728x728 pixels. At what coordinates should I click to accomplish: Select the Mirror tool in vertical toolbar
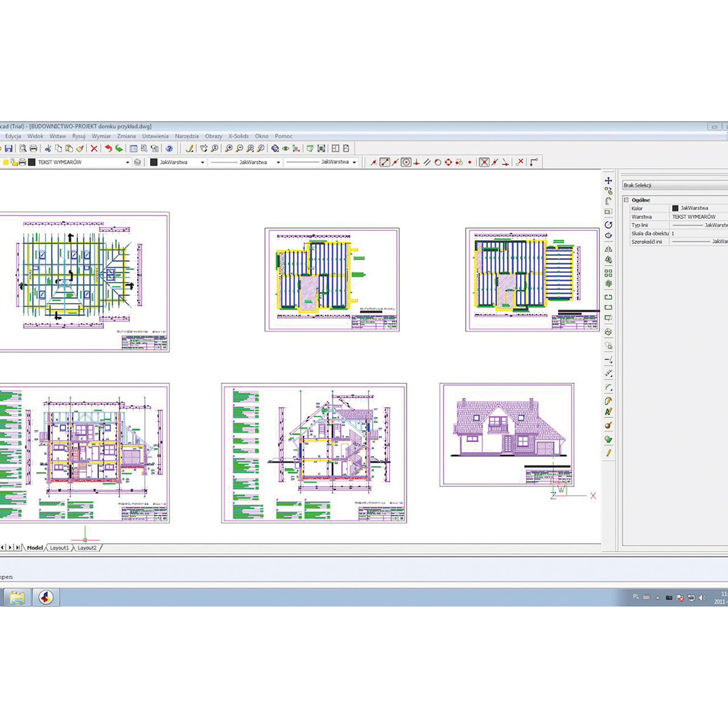[x=608, y=249]
